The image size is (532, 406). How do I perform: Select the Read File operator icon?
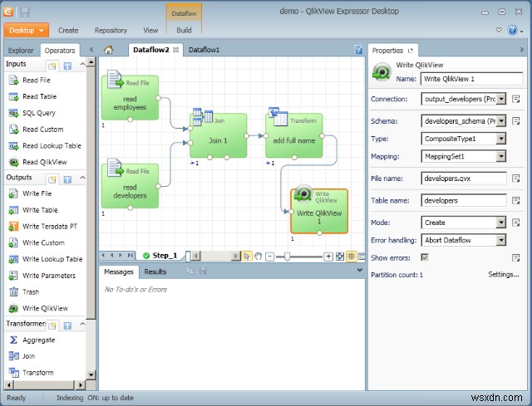click(x=13, y=81)
